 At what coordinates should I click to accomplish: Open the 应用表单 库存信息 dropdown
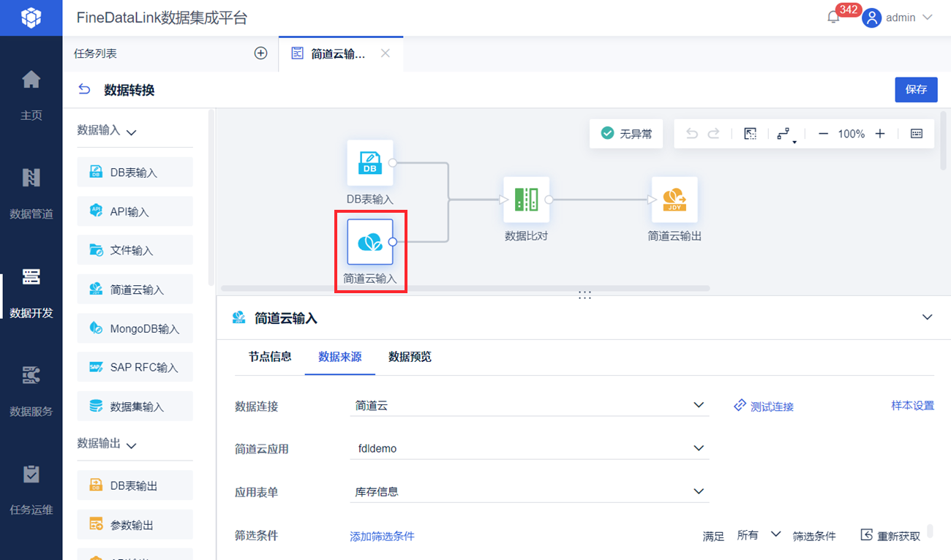click(x=530, y=491)
